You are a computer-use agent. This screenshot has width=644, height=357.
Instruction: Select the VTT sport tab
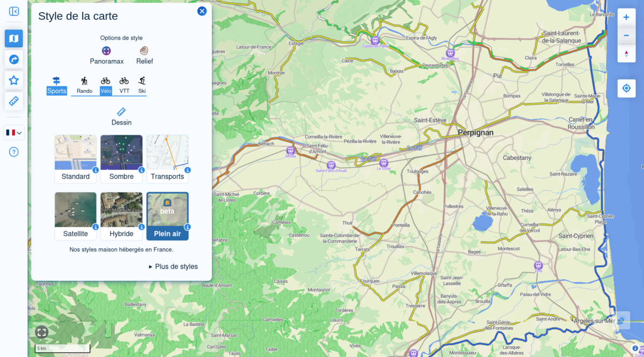pyautogui.click(x=124, y=85)
